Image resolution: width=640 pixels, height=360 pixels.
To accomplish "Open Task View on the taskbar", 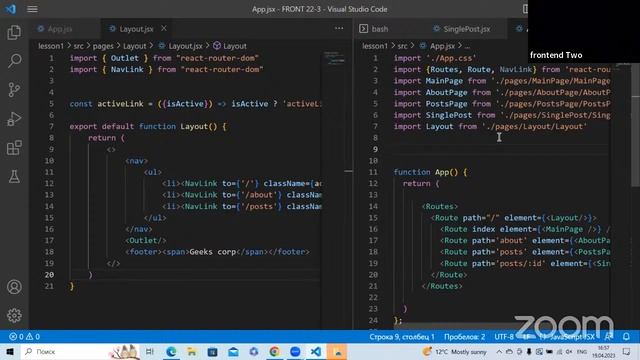I will pos(150,351).
